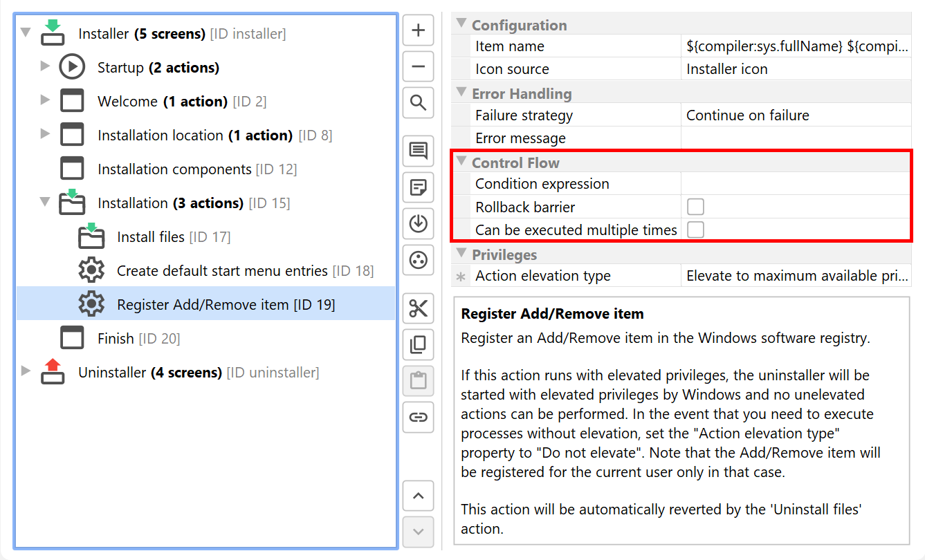Click the Move Up arrow button
This screenshot has height=560, width=925.
[x=418, y=496]
